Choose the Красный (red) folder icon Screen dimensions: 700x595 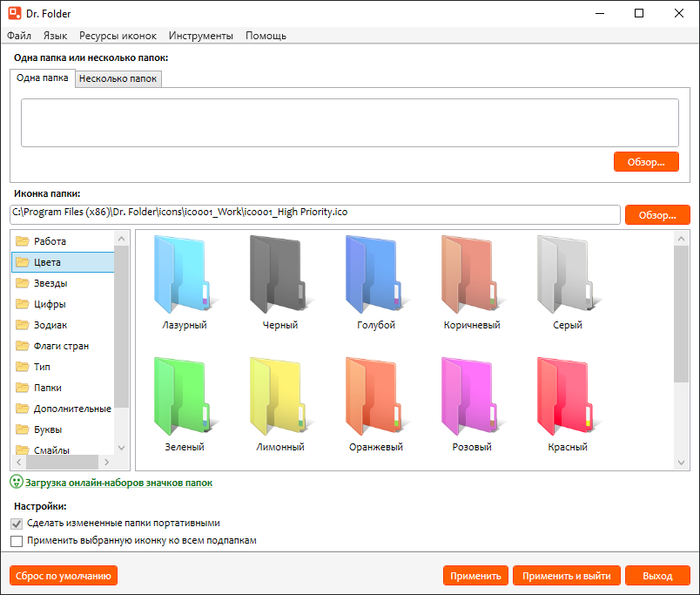pyautogui.click(x=567, y=397)
